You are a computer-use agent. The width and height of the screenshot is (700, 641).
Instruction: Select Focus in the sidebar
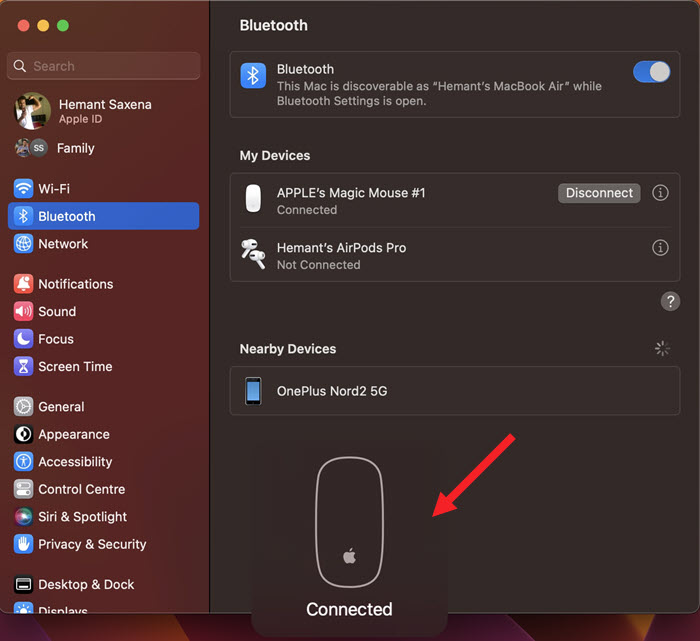(x=56, y=339)
